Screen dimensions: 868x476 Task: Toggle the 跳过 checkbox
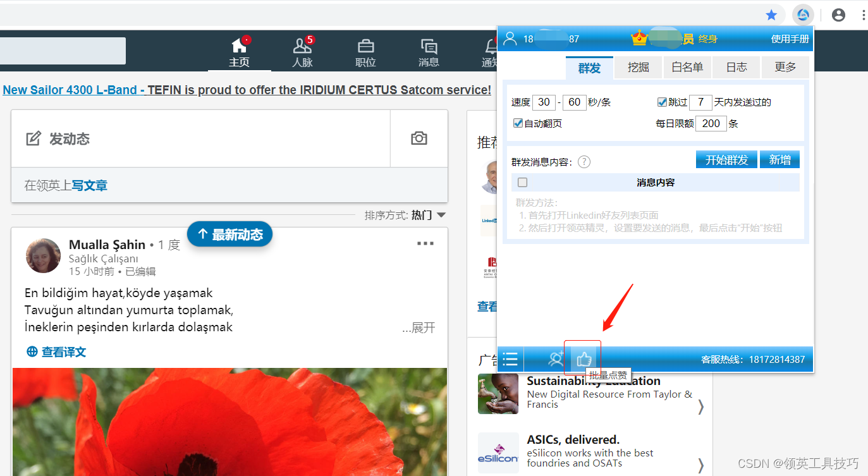point(662,102)
